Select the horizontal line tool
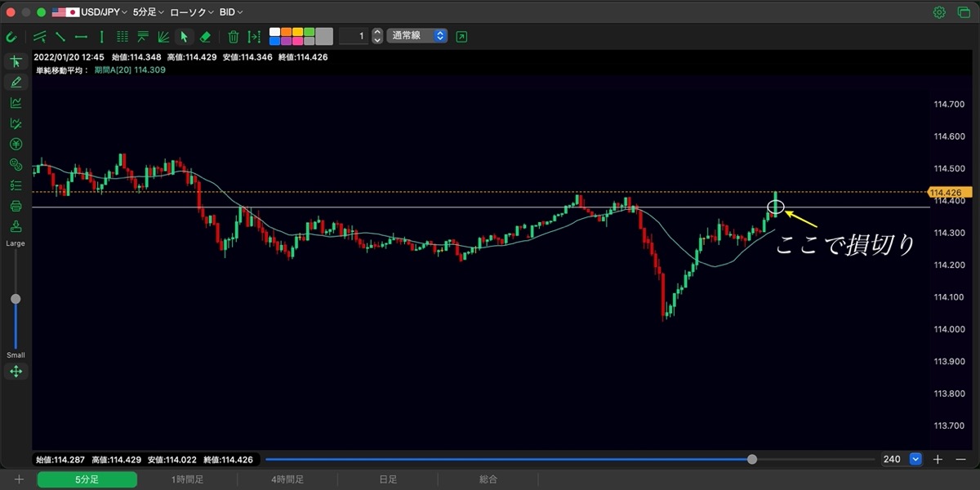980x490 pixels. [x=81, y=36]
